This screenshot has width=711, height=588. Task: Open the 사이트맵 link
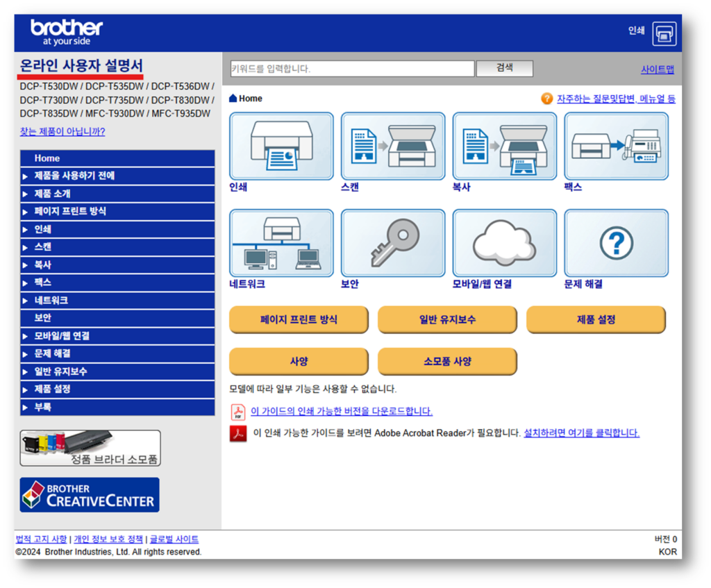tap(658, 69)
